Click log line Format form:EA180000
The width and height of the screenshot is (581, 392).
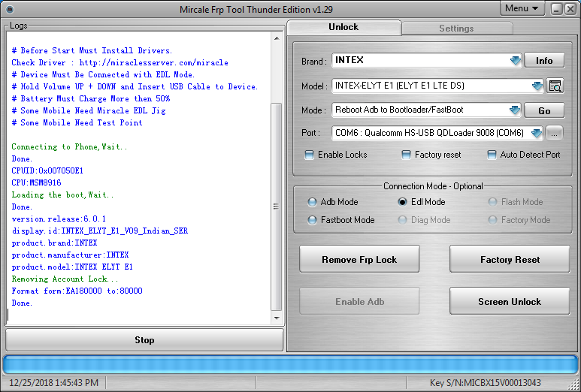click(x=77, y=291)
